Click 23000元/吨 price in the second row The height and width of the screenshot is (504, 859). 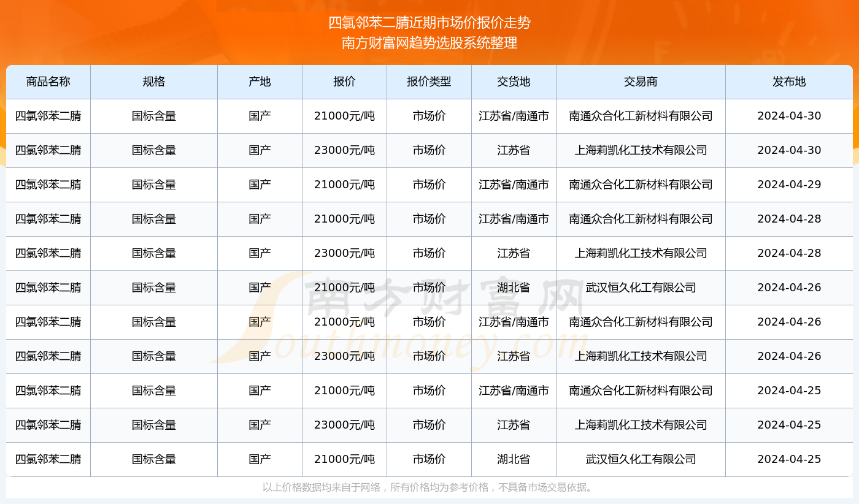pos(344,150)
